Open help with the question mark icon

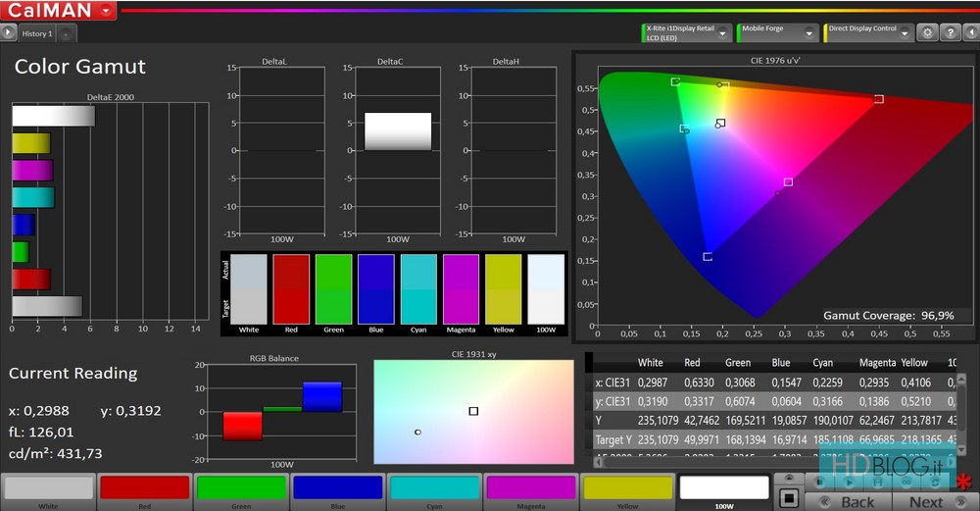pos(950,33)
